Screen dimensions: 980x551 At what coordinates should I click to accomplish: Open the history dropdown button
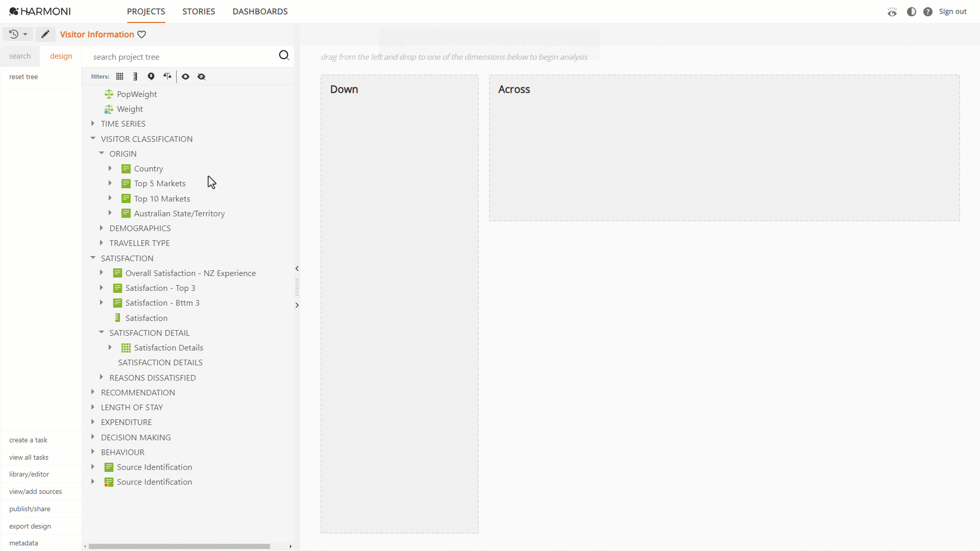18,34
